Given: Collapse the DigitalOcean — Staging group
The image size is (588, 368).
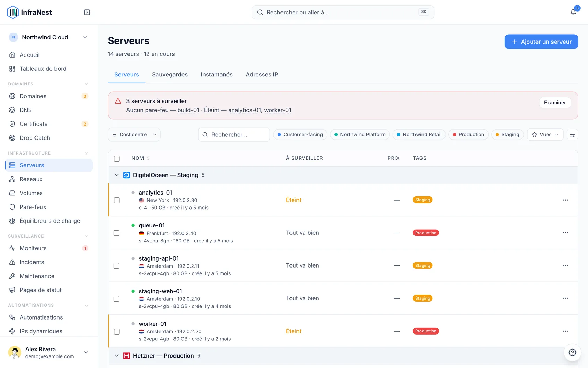Looking at the screenshot, I should tap(117, 175).
